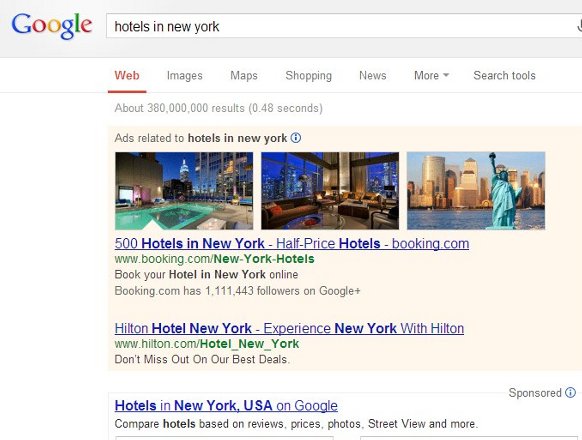Viewport: 582px width, 440px height.
Task: Expand the More dropdown menu
Action: coord(431,75)
